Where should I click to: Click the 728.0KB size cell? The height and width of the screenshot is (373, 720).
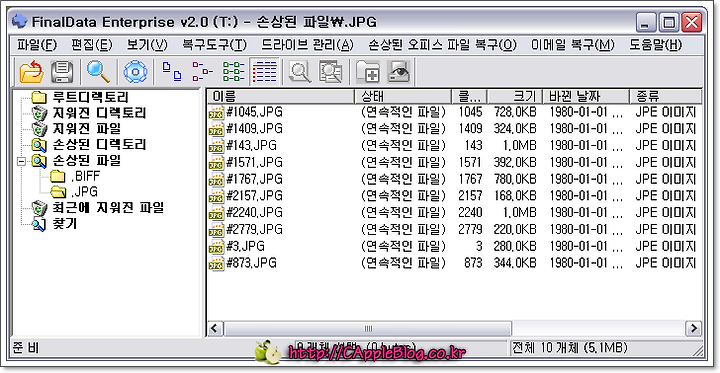[x=515, y=112]
